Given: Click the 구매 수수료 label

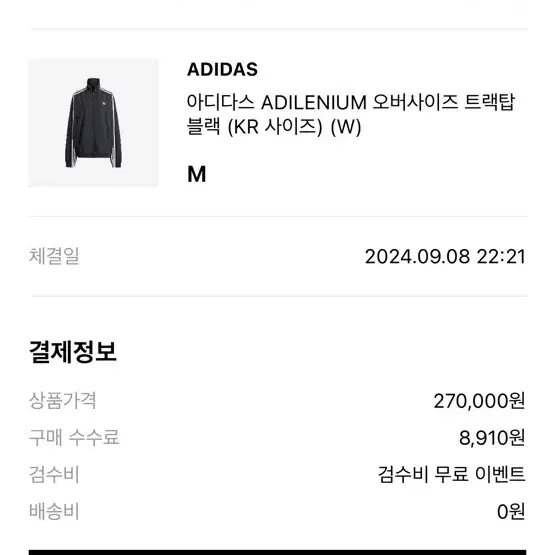Looking at the screenshot, I should (x=74, y=437).
